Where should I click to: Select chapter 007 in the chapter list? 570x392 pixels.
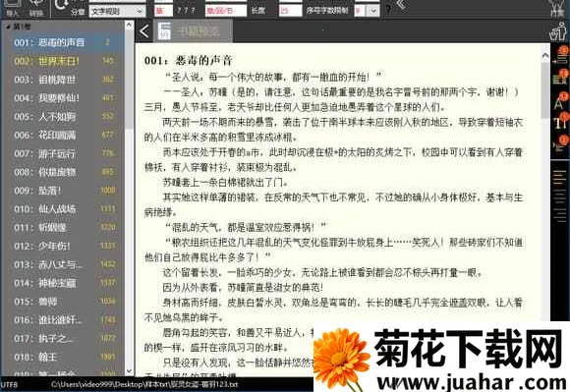63,153
